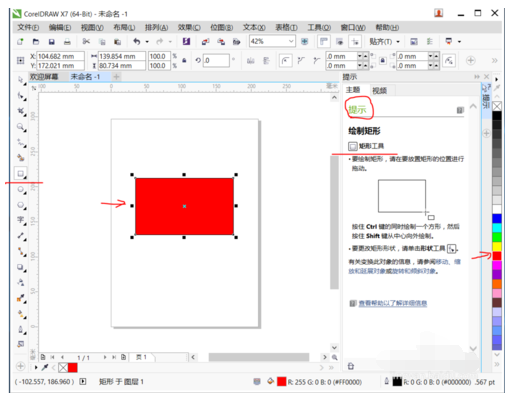The height and width of the screenshot is (393, 513).
Task: Open the zoom level 42% dropdown
Action: click(x=291, y=41)
